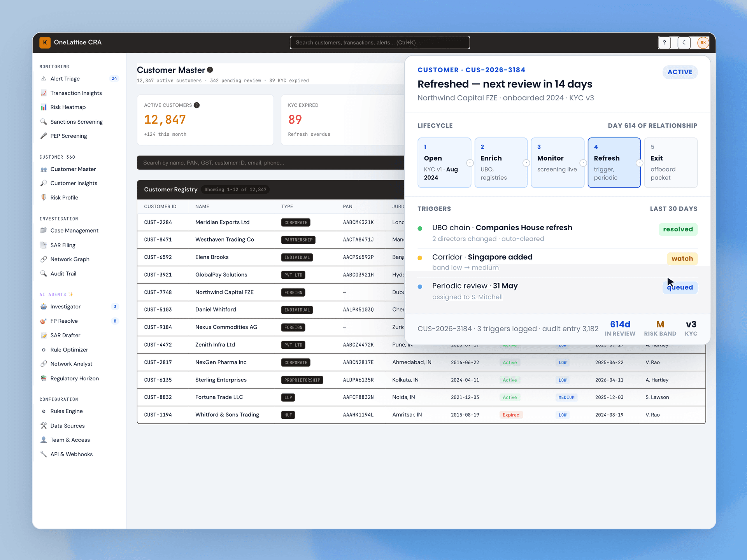Click the Sterling Enterprises name cell
Viewport: 747px width, 560px height.
pyautogui.click(x=221, y=380)
